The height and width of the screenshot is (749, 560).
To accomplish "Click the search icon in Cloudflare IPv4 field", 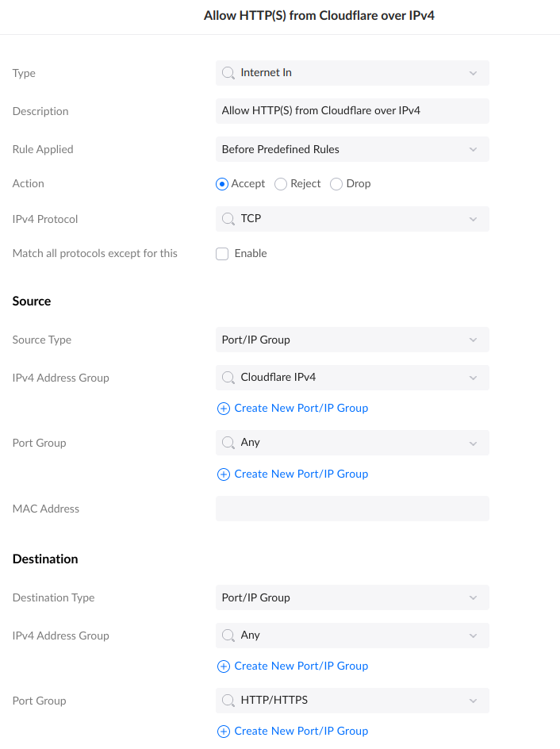I will pyautogui.click(x=228, y=378).
